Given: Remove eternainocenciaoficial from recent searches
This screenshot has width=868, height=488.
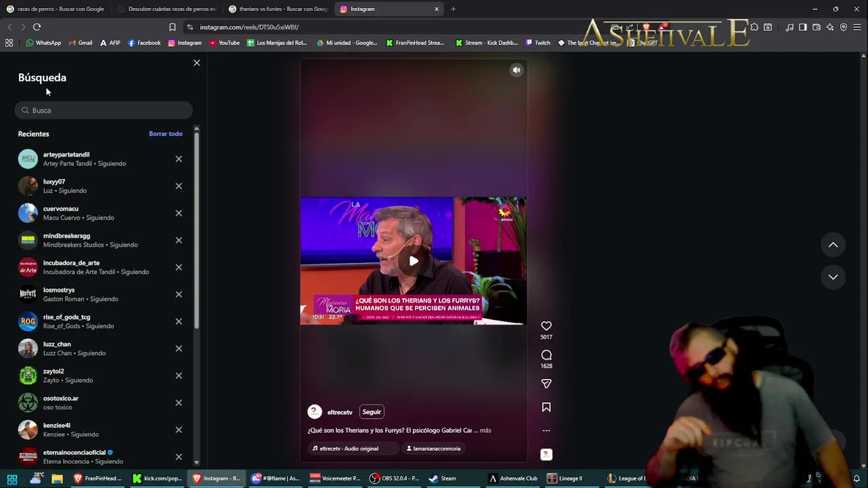Looking at the screenshot, I should click(179, 457).
